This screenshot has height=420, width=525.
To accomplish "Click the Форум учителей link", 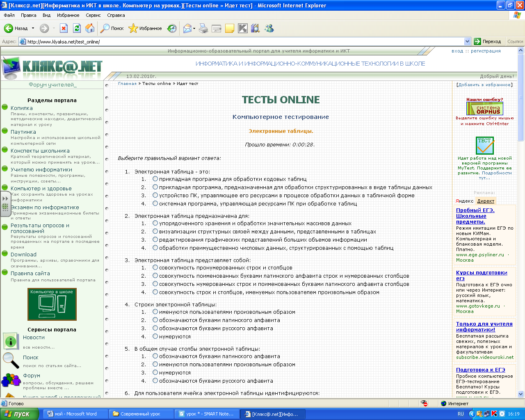I will (52, 85).
